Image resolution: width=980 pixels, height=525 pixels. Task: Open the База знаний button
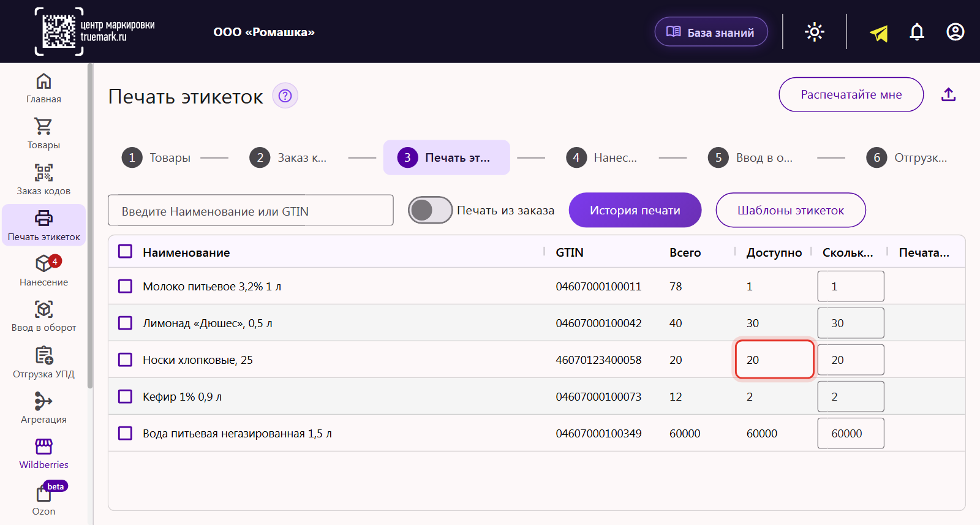click(x=711, y=32)
